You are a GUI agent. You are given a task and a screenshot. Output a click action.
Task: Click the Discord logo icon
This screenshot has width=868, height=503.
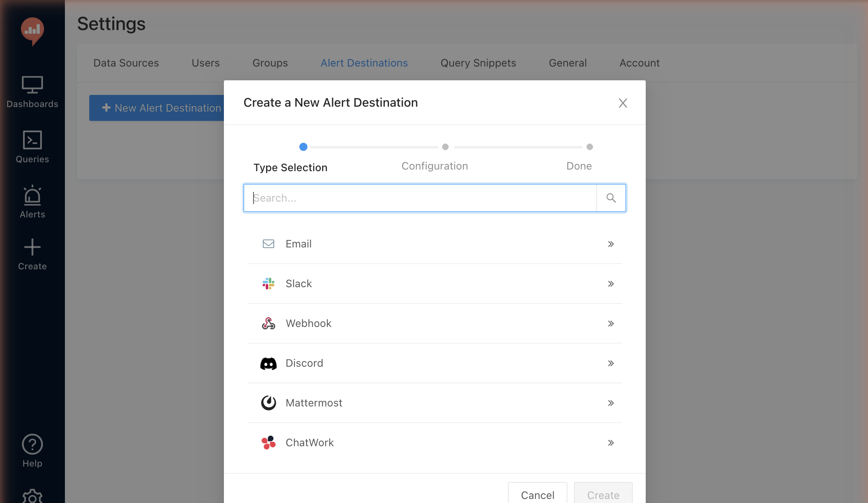[x=269, y=363]
